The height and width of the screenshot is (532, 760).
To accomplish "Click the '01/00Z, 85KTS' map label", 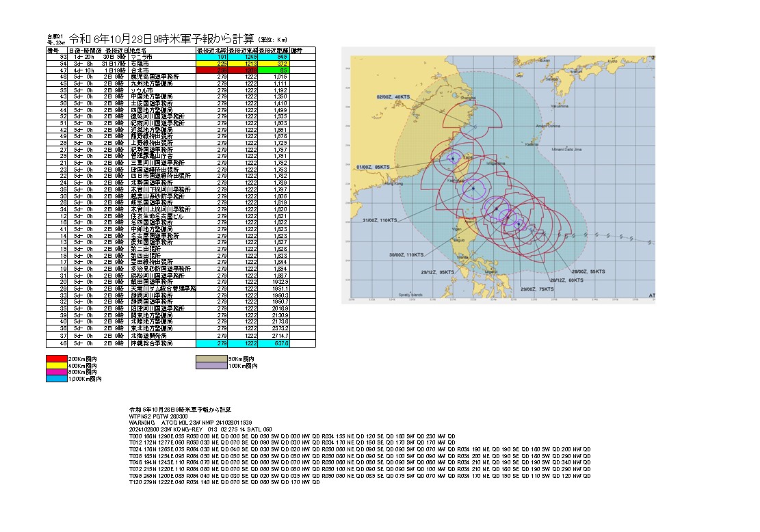I will [373, 167].
